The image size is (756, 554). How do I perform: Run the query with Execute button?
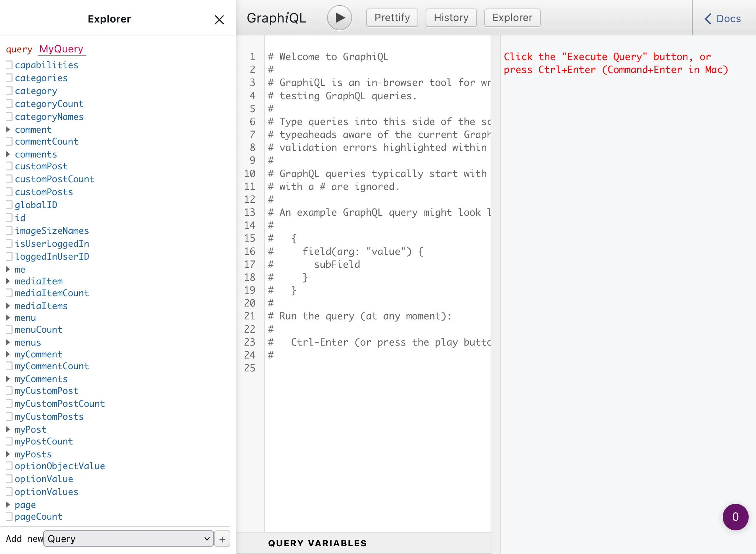coord(339,18)
